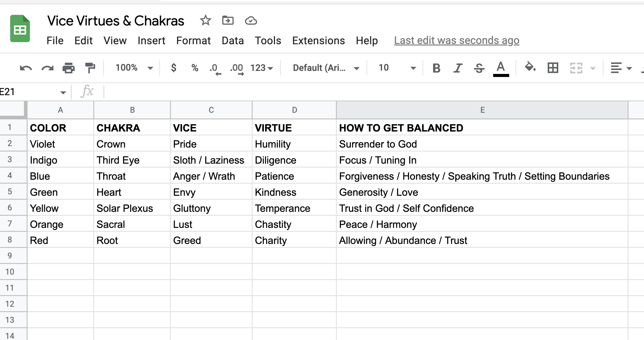644x340 pixels.
Task: Open the fill color paint bucket
Action: tap(530, 67)
